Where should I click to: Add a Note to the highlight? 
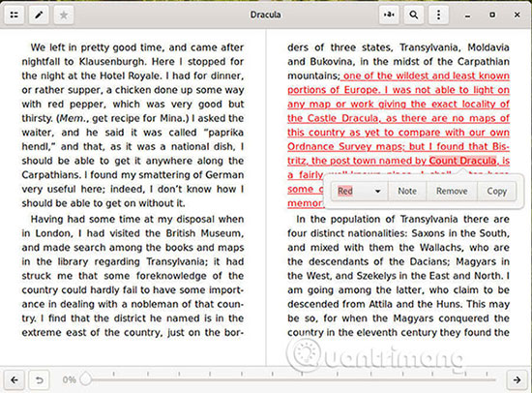click(x=407, y=192)
